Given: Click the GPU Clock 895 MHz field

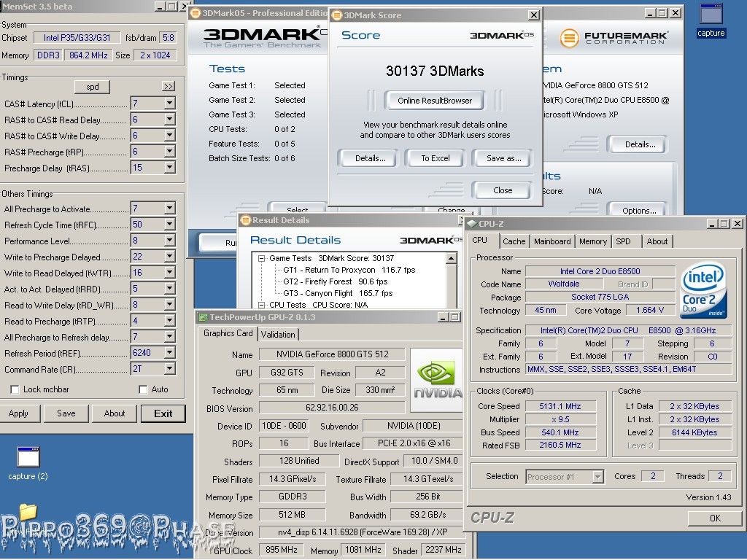Looking at the screenshot, I should tap(282, 550).
